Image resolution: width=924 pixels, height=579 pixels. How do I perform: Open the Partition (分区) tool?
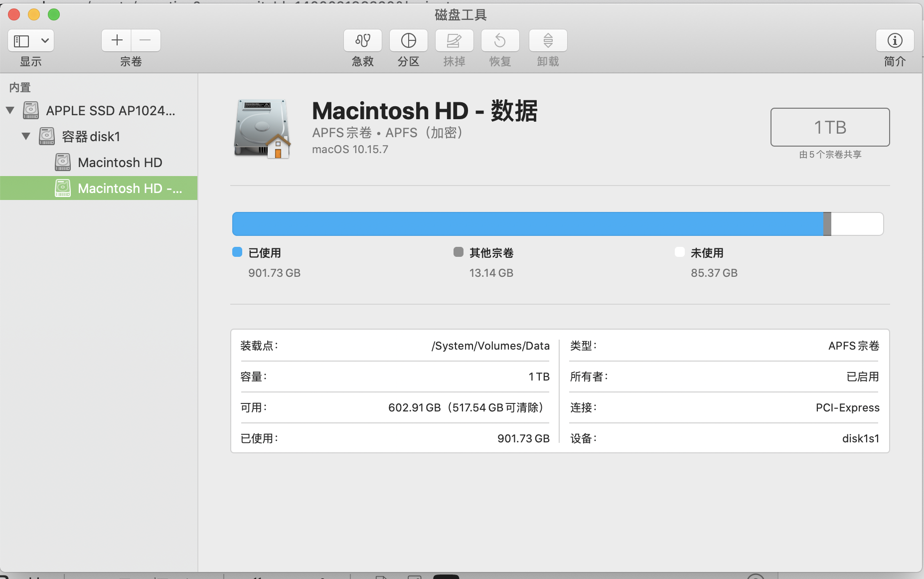pos(408,40)
